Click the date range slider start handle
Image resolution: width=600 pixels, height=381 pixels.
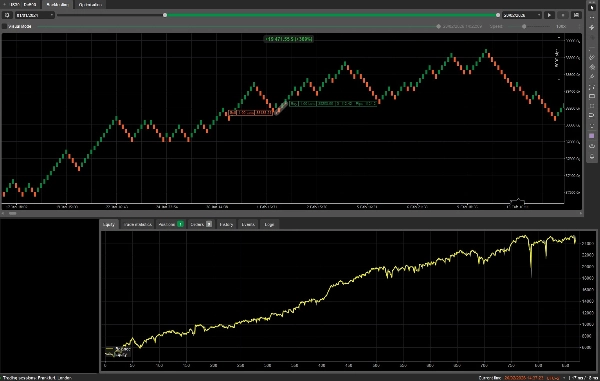click(165, 15)
